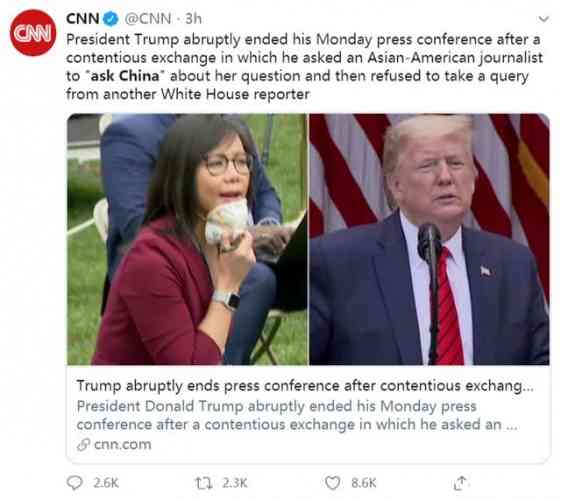Click the link chain icon beside cnn.com
This screenshot has width=561, height=500.
(x=83, y=445)
